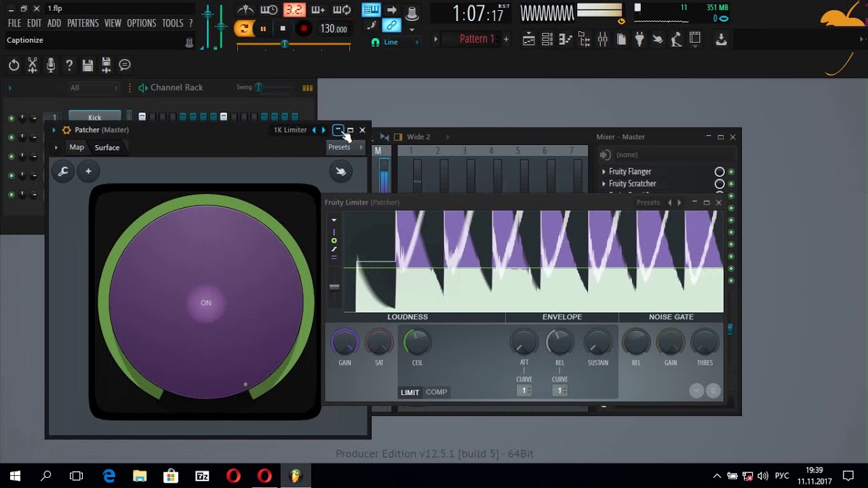Open the plugin picker plug icon
The image size is (868, 488).
639,40
